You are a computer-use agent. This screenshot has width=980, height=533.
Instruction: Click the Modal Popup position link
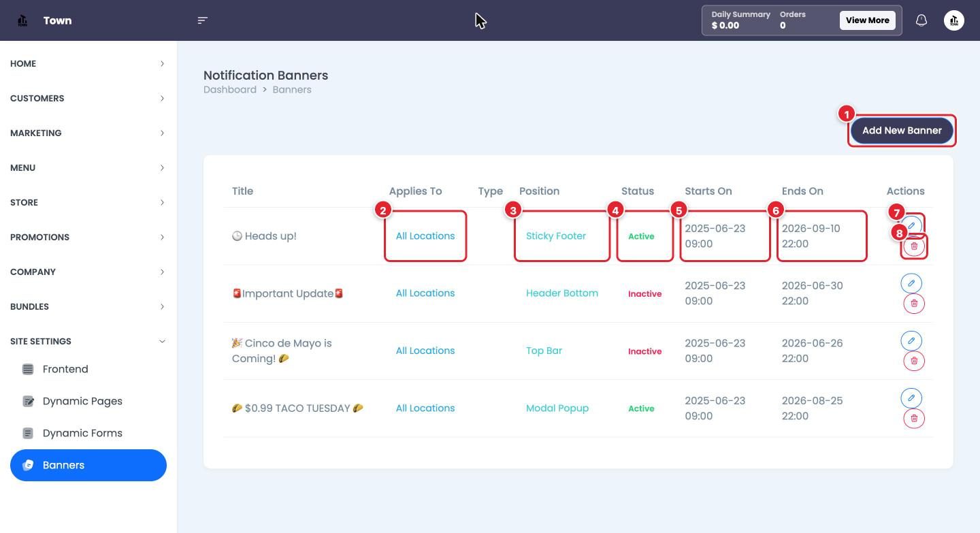click(557, 408)
